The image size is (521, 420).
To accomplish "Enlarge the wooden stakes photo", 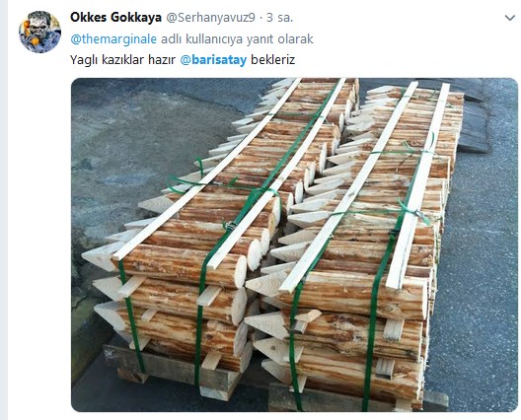I will pyautogui.click(x=294, y=245).
